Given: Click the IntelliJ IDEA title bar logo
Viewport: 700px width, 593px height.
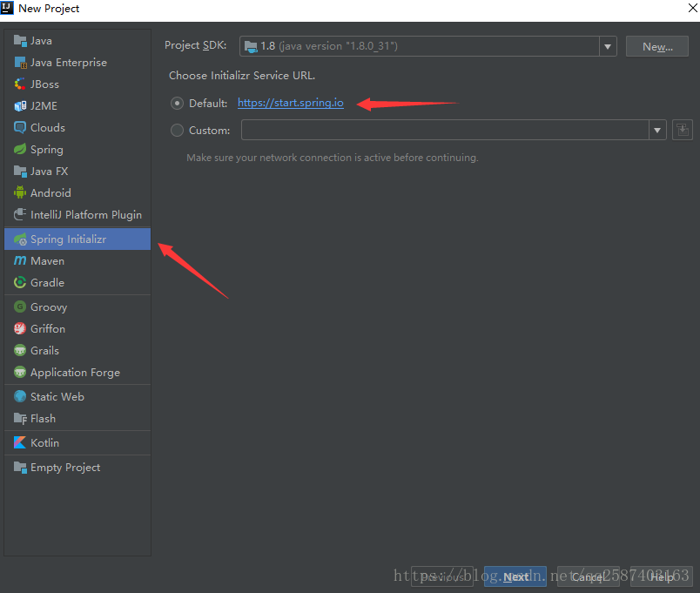Looking at the screenshot, I should (x=7, y=8).
